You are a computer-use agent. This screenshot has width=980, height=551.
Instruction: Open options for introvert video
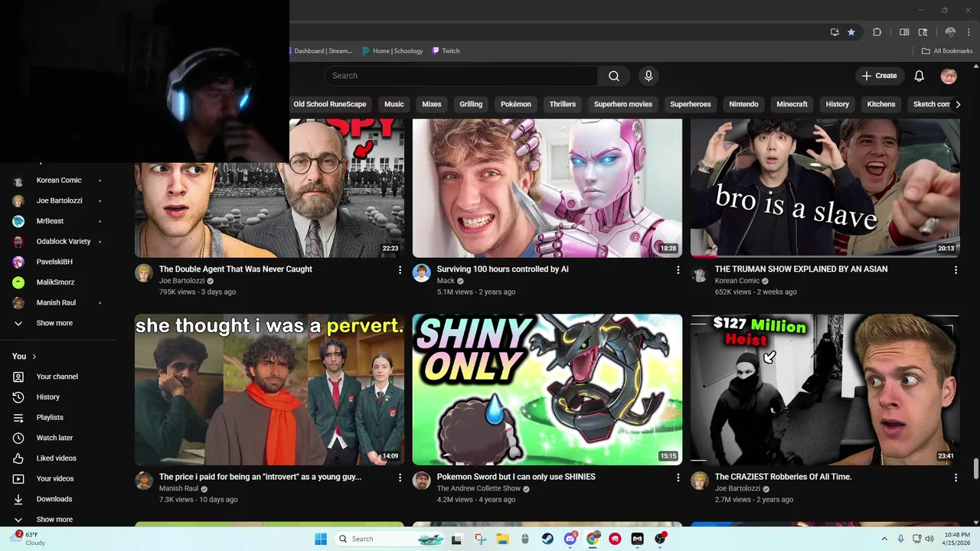tap(400, 478)
